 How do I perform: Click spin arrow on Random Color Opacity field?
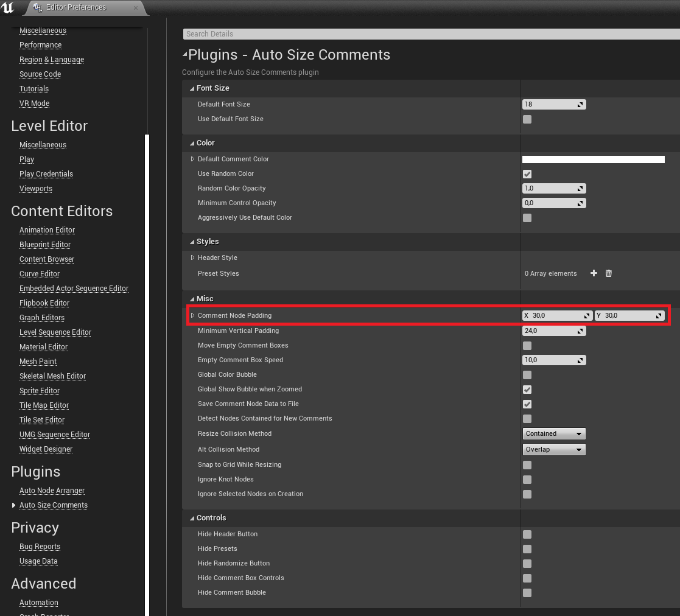(x=580, y=189)
